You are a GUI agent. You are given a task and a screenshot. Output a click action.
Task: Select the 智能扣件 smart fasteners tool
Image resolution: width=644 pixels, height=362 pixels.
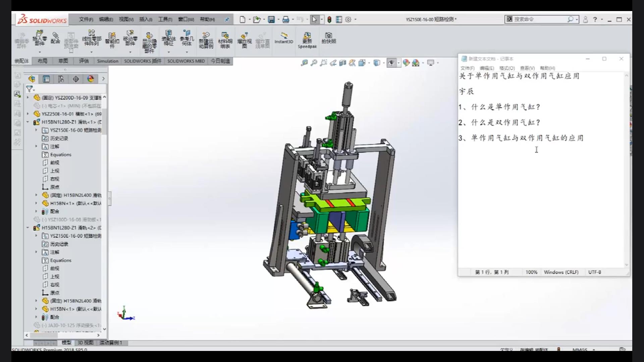click(x=112, y=40)
